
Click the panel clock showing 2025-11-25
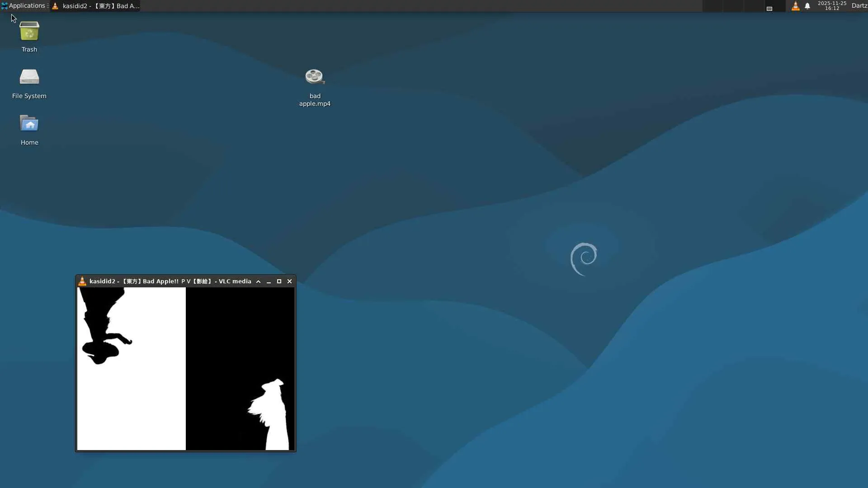coord(832,6)
